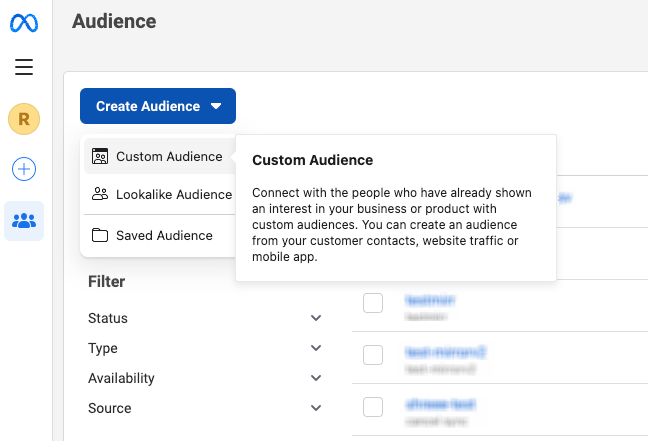This screenshot has height=441, width=648.
Task: Open the audience name link in the bottom row
Action: (441, 404)
